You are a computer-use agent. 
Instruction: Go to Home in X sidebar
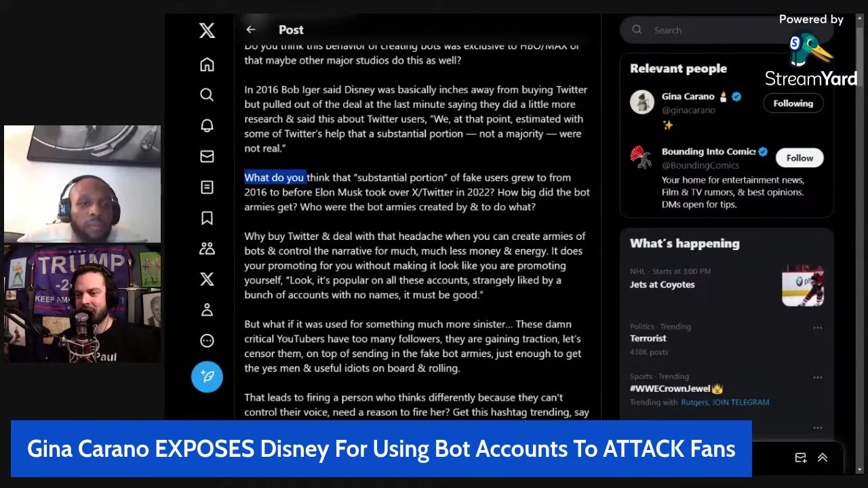(207, 64)
